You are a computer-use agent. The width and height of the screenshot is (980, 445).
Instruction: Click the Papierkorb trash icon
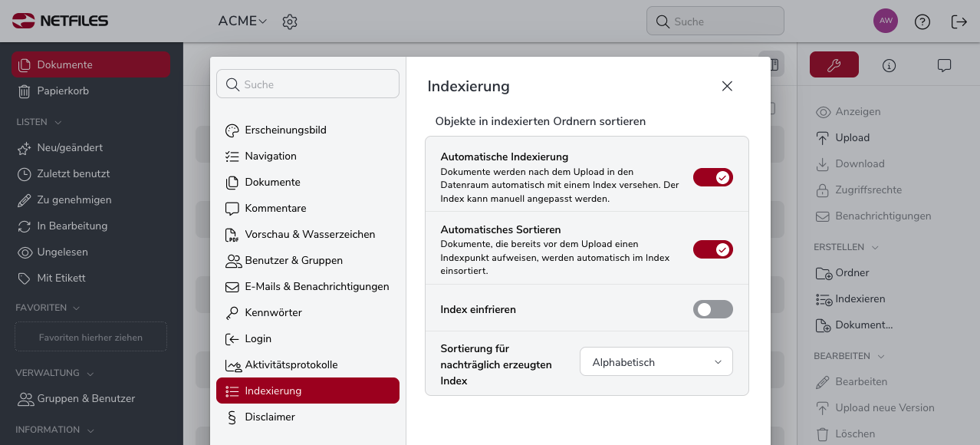click(25, 91)
